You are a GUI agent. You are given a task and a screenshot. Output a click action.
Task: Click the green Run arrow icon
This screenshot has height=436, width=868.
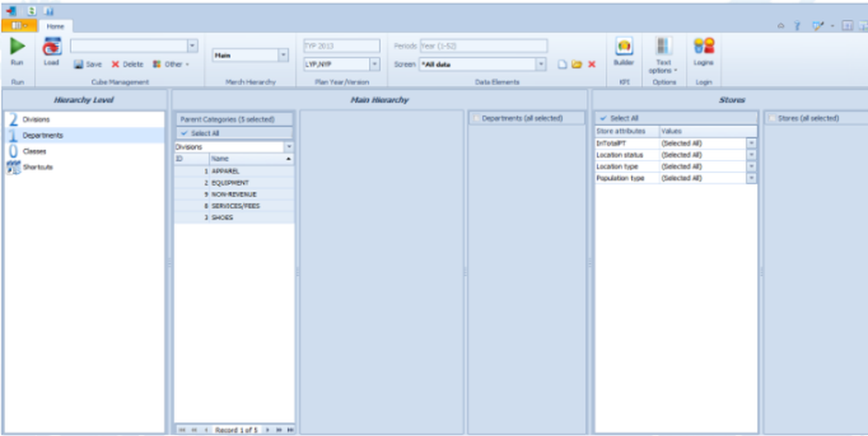(17, 47)
